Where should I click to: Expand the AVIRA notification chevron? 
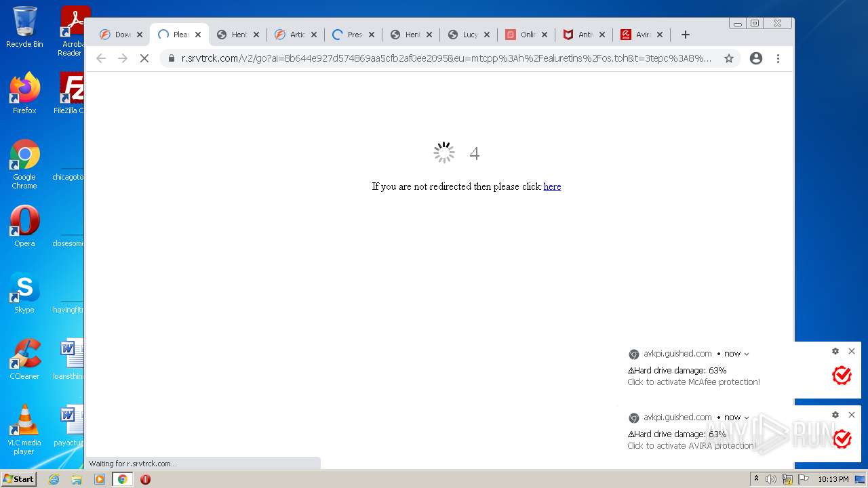coord(747,418)
